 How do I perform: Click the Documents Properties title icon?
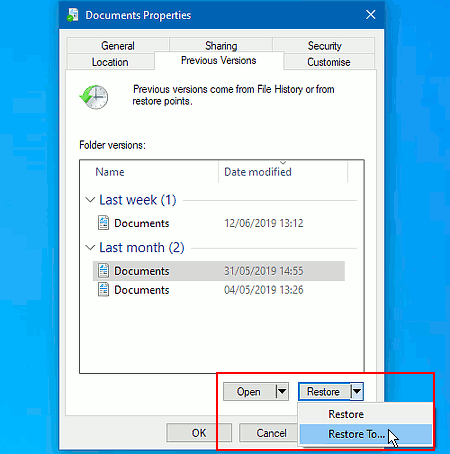tap(72, 15)
